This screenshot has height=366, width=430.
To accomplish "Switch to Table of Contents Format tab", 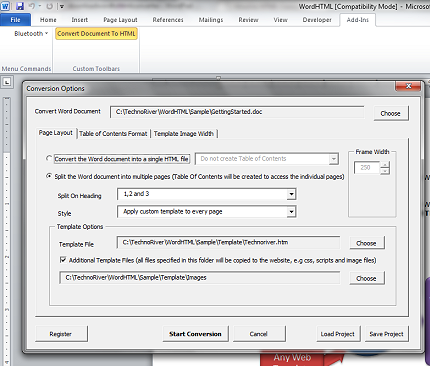I will point(113,134).
